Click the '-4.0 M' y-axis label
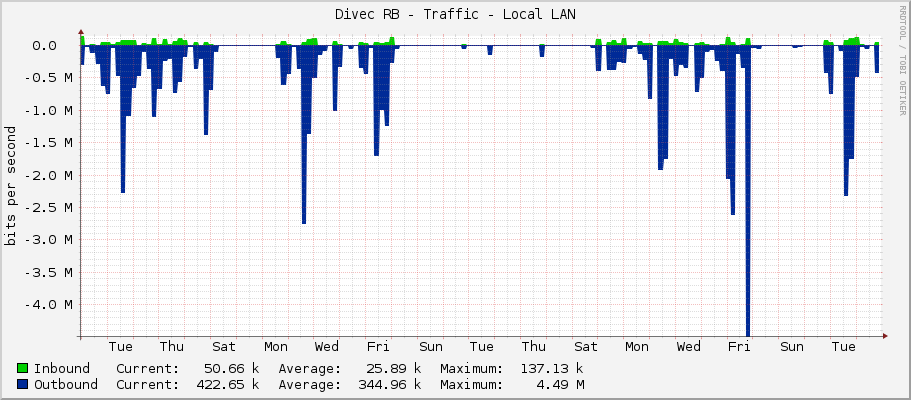Screen dimensions: 911x400 48,305
